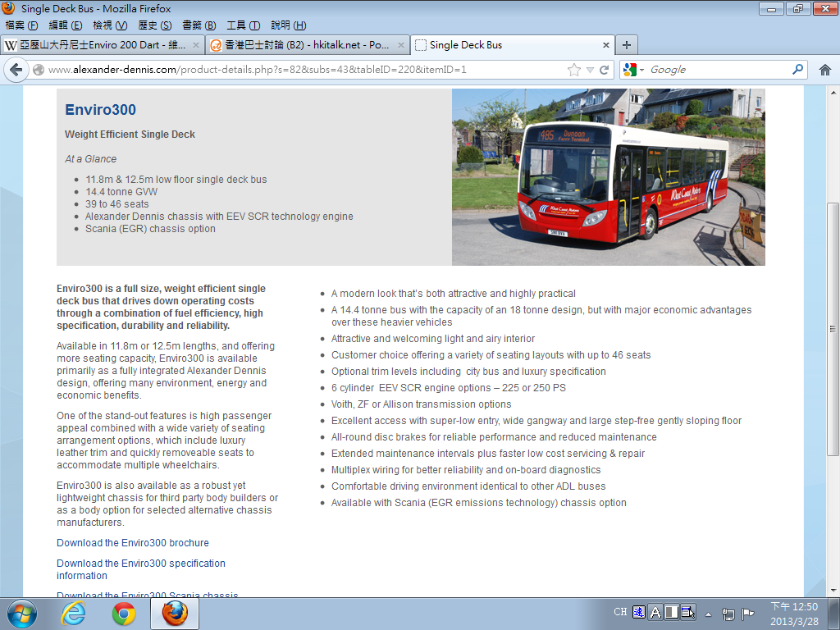
Task: Open the 工具 (T) menu
Action: point(243,25)
